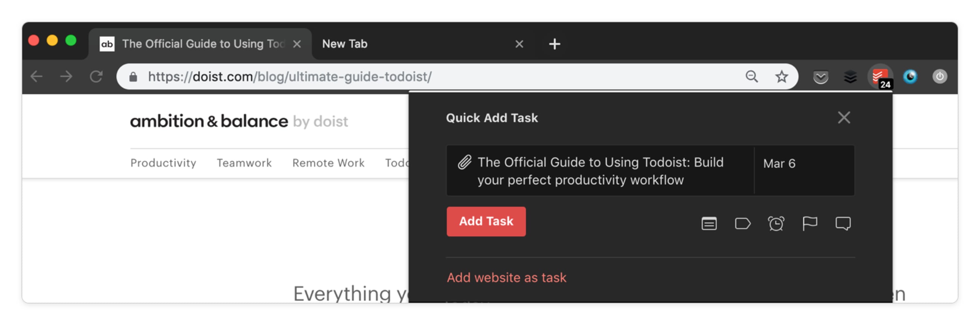Open the Teamwork blog category
Image resolution: width=980 pixels, height=325 pixels.
[244, 163]
